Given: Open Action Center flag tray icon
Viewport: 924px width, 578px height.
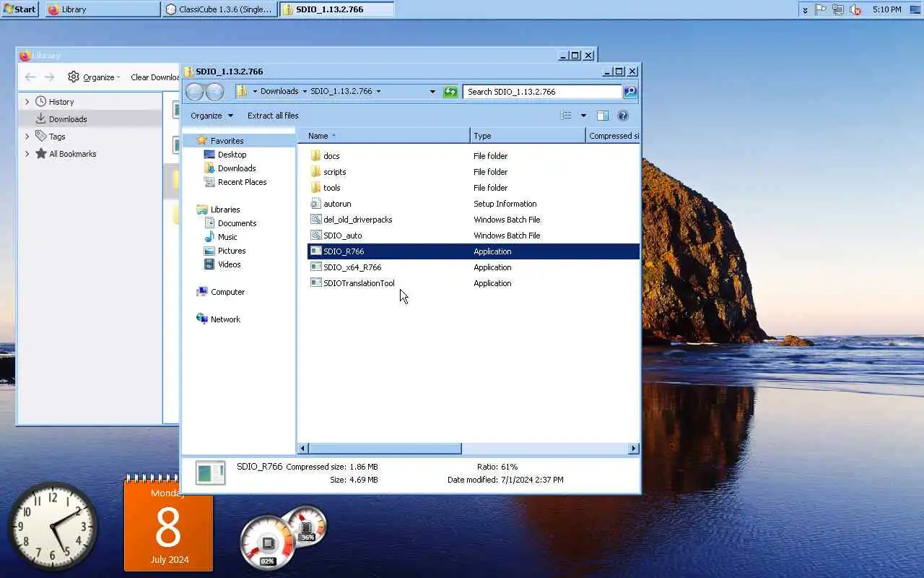Looking at the screenshot, I should pyautogui.click(x=821, y=10).
